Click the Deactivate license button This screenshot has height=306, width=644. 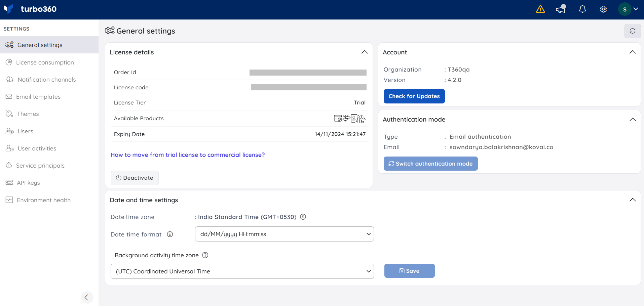tap(135, 178)
